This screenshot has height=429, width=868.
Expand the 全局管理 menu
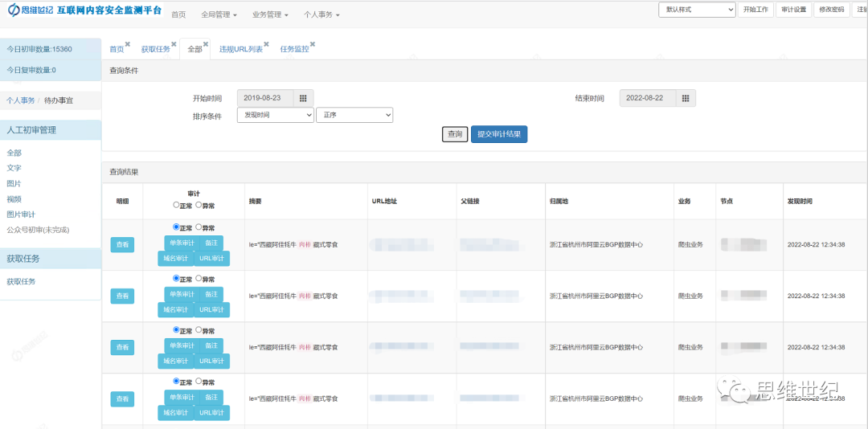[x=219, y=15]
